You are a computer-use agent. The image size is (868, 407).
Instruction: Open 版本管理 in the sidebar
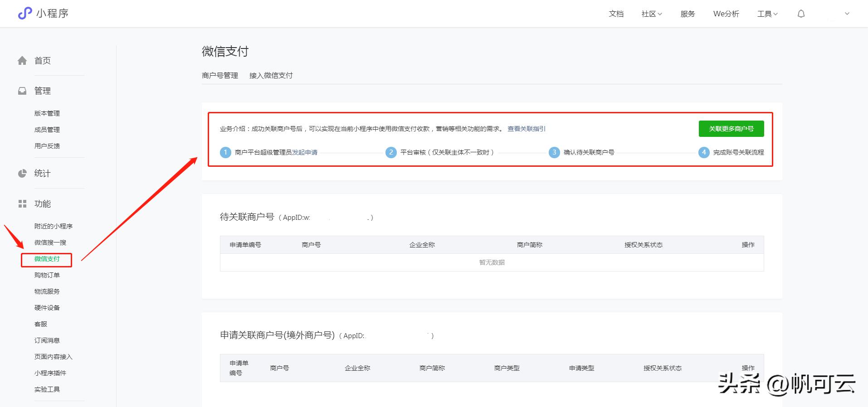[x=47, y=113]
